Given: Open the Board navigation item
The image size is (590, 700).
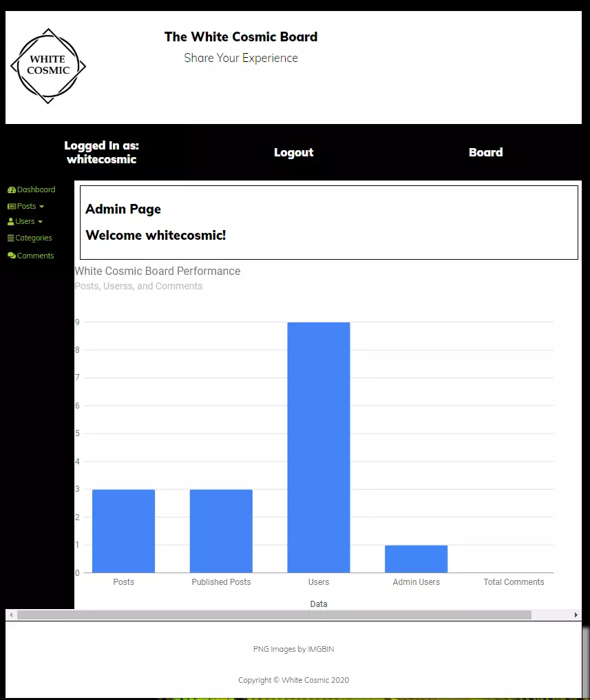Looking at the screenshot, I should (x=485, y=153).
